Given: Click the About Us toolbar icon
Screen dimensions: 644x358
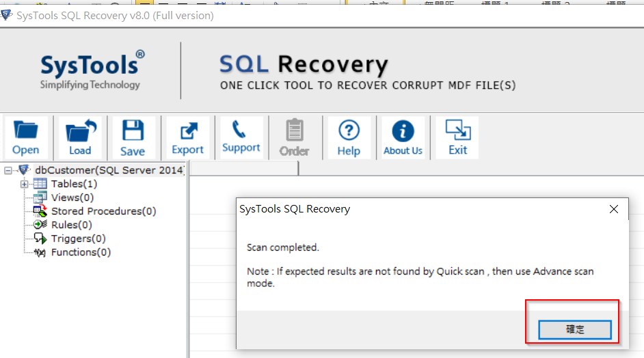Looking at the screenshot, I should click(403, 137).
